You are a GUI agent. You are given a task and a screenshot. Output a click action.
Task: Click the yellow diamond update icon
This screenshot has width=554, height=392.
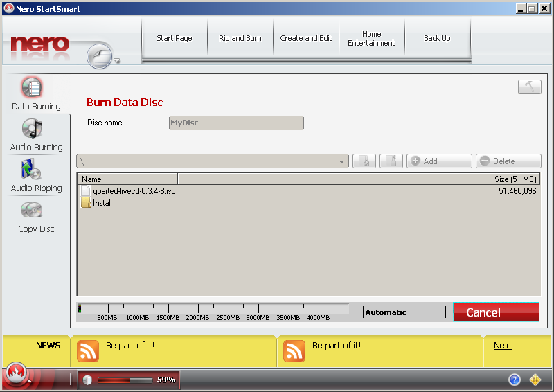tap(535, 380)
